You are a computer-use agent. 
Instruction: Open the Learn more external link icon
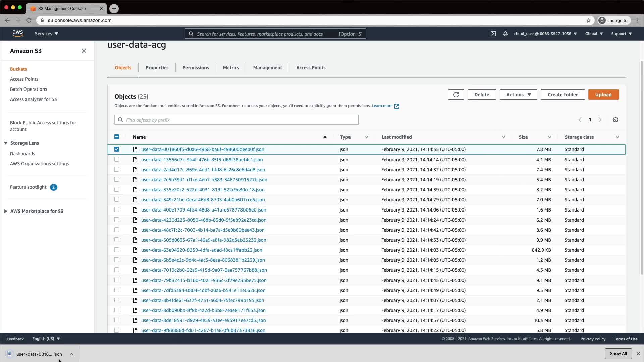coord(397,106)
